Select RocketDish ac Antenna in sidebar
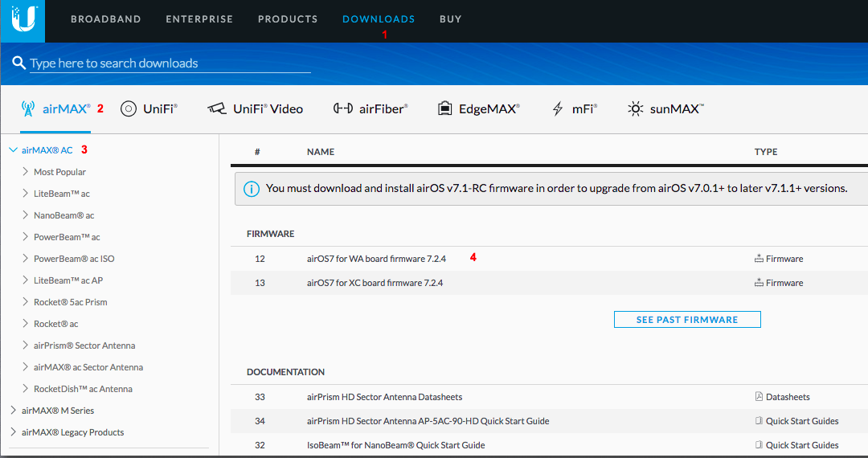This screenshot has width=868, height=458. point(83,389)
